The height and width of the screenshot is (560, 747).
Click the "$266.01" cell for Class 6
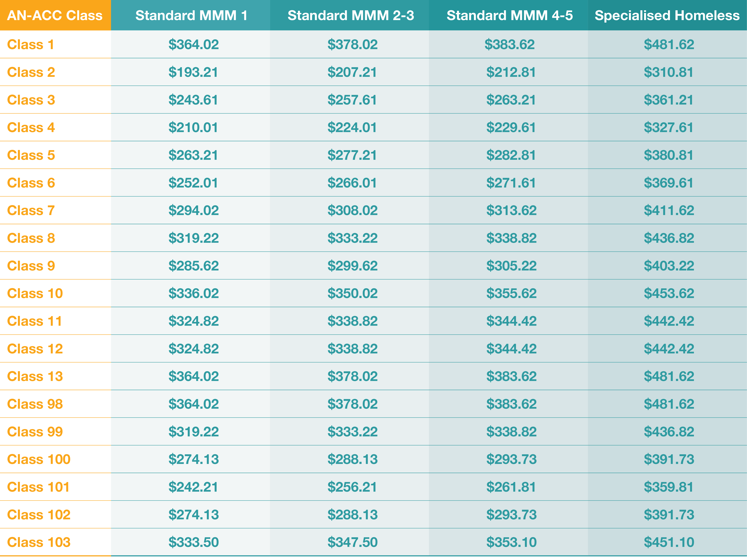tap(352, 183)
